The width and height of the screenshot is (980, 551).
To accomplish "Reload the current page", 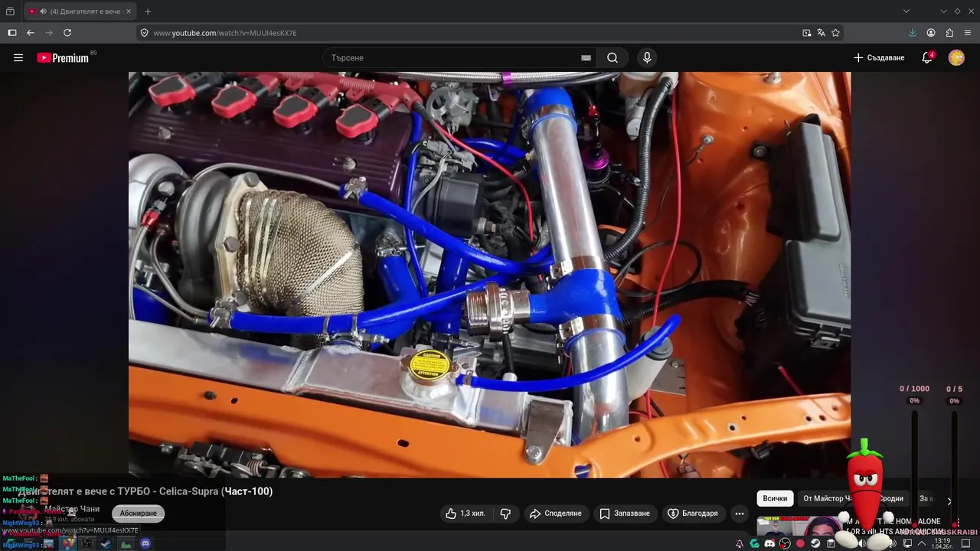I will click(67, 33).
